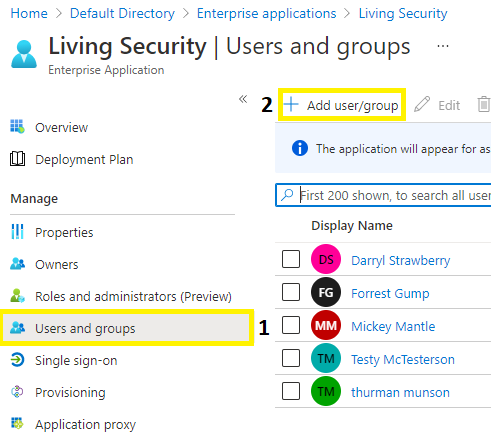The width and height of the screenshot is (497, 435).
Task: Click the blue info icon in banner
Action: point(300,148)
